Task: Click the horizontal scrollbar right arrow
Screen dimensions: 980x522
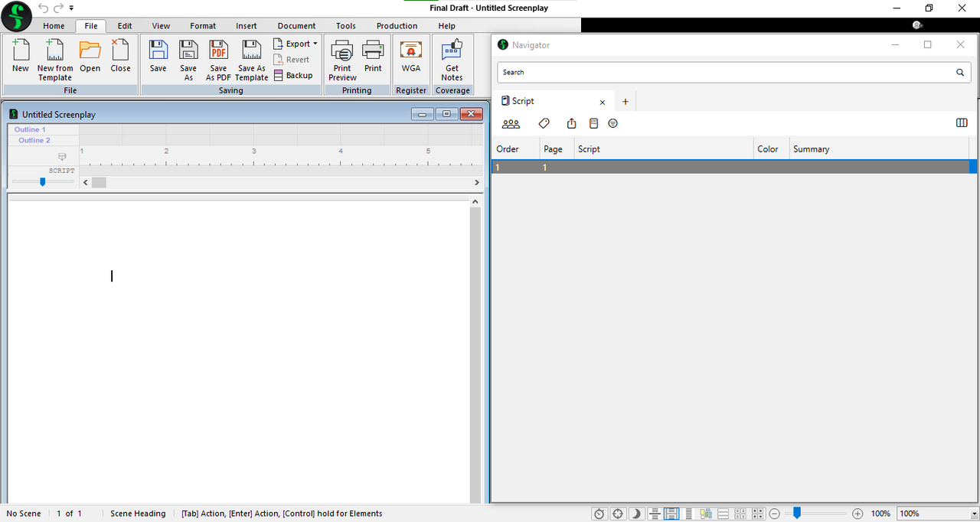Action: pyautogui.click(x=476, y=182)
